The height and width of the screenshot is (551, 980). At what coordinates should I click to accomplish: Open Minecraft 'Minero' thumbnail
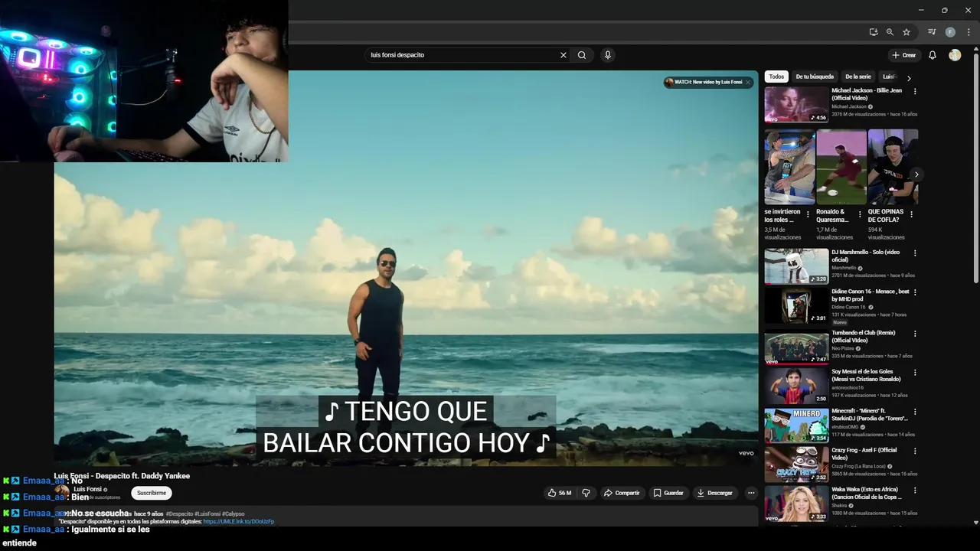point(796,425)
